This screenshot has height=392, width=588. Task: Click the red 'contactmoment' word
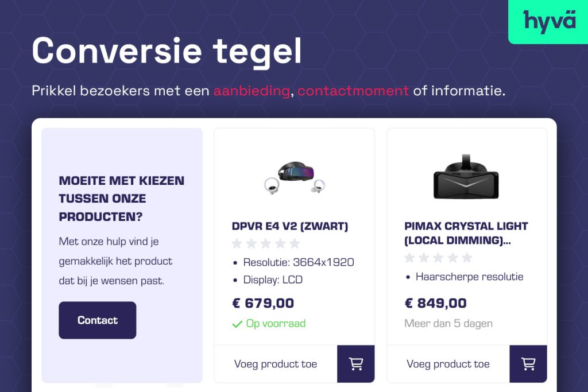353,91
